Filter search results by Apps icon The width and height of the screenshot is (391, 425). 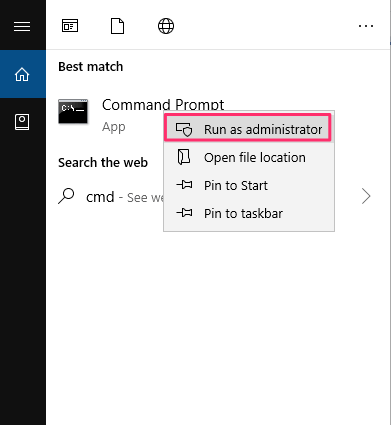pos(70,26)
